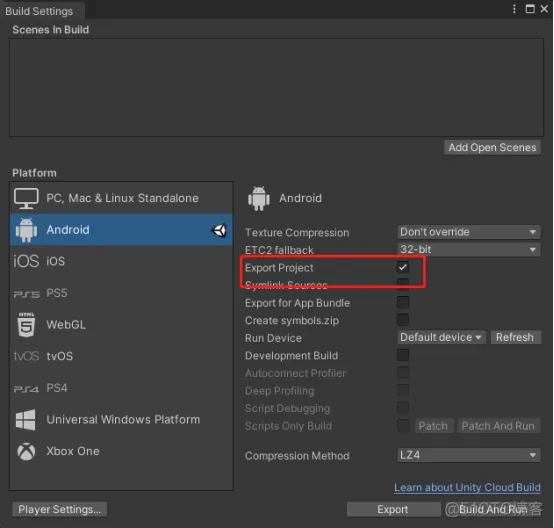The image size is (554, 528).
Task: Click the Development Build label
Action: [291, 356]
